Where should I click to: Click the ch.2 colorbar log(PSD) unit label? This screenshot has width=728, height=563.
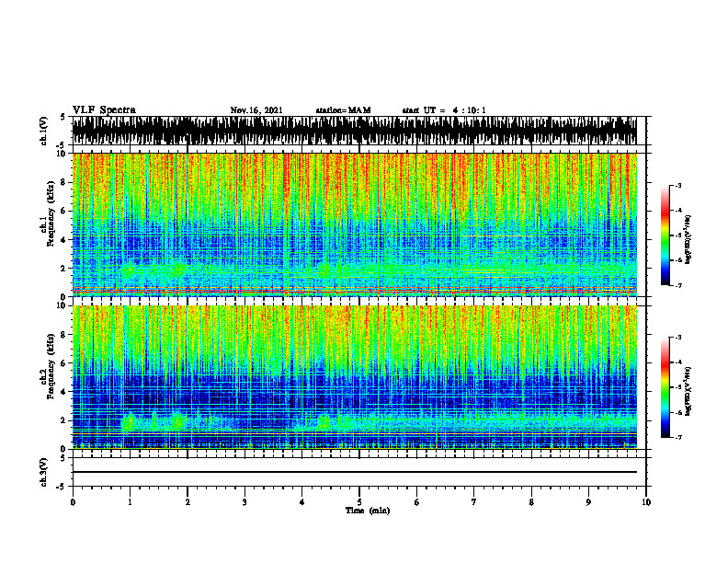pyautogui.click(x=688, y=391)
